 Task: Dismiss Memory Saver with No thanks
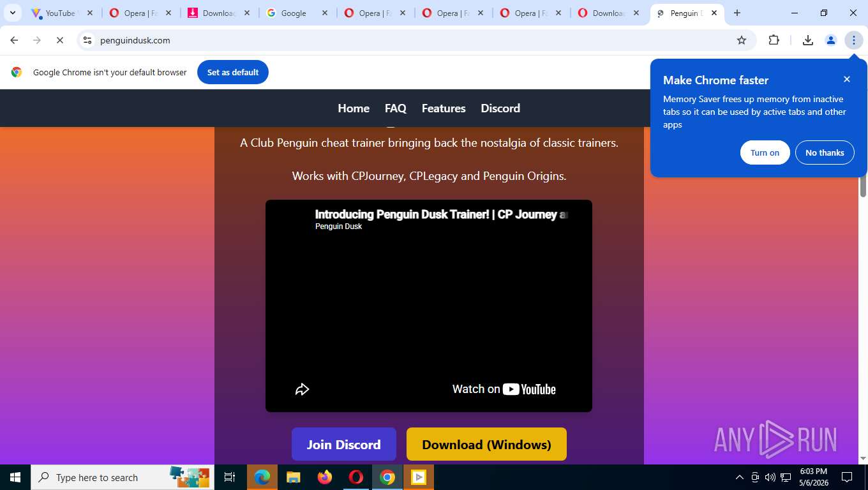point(825,152)
